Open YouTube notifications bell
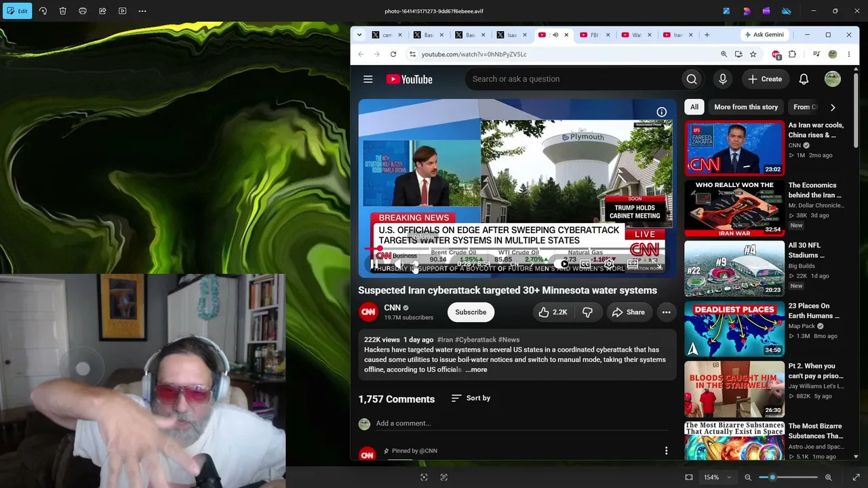868x488 pixels. coord(804,79)
